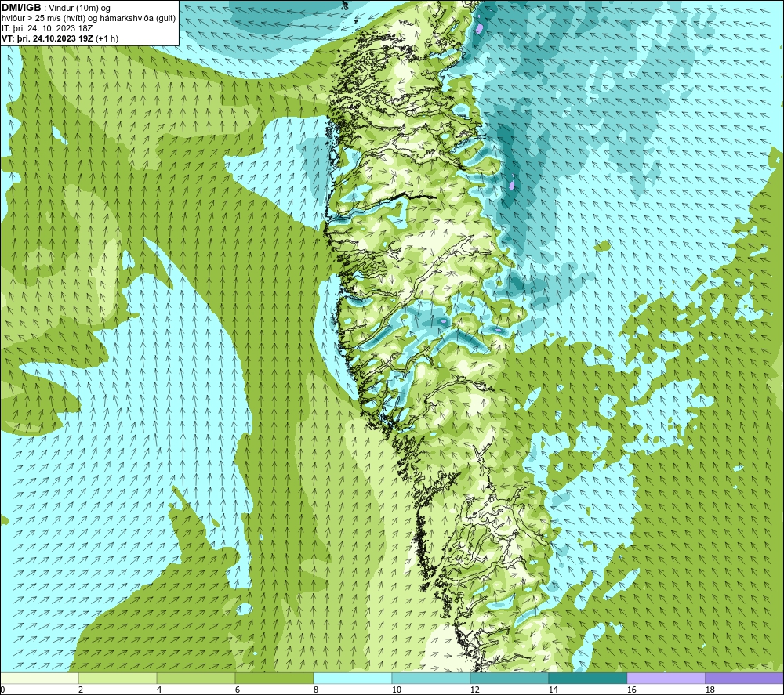Click the purple above-18 m/s legend swatch
Viewport: 784px width, 695px height.
tap(744, 678)
